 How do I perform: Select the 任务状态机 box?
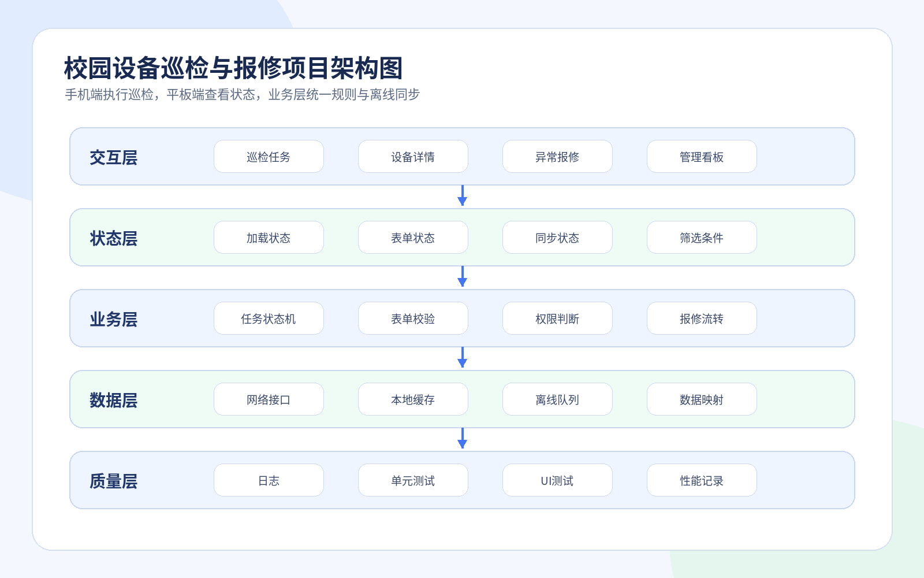269,318
